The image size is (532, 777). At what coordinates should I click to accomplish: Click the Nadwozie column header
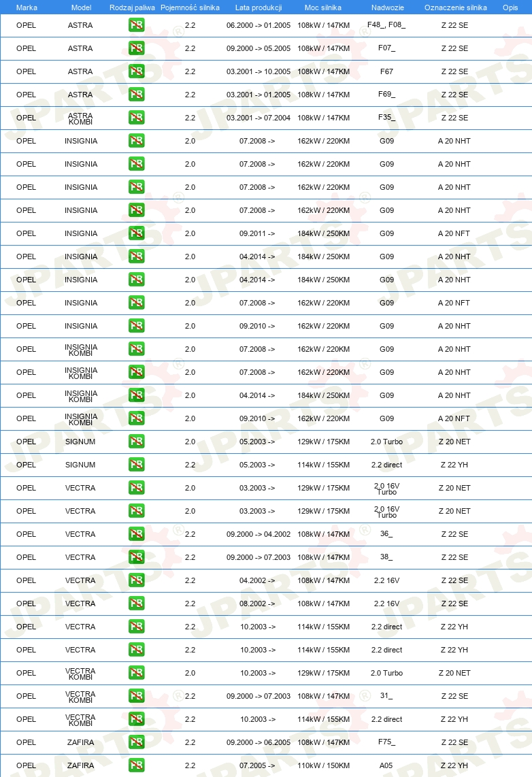387,7
